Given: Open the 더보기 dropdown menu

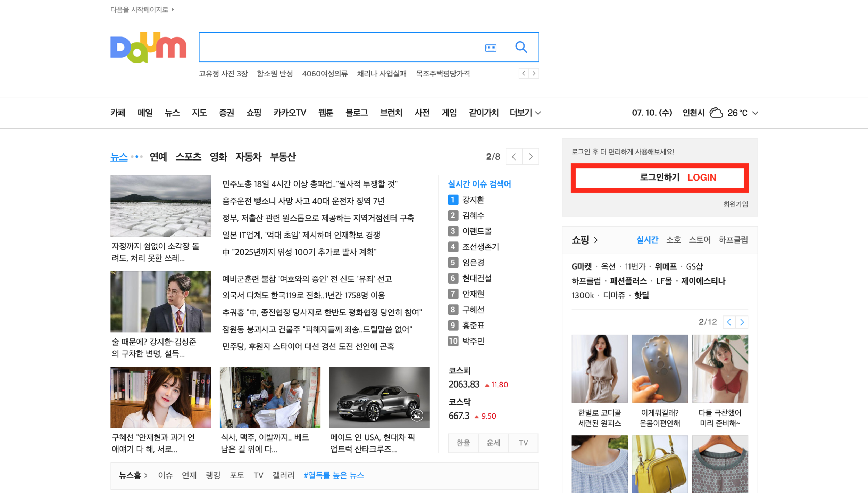Looking at the screenshot, I should point(525,113).
